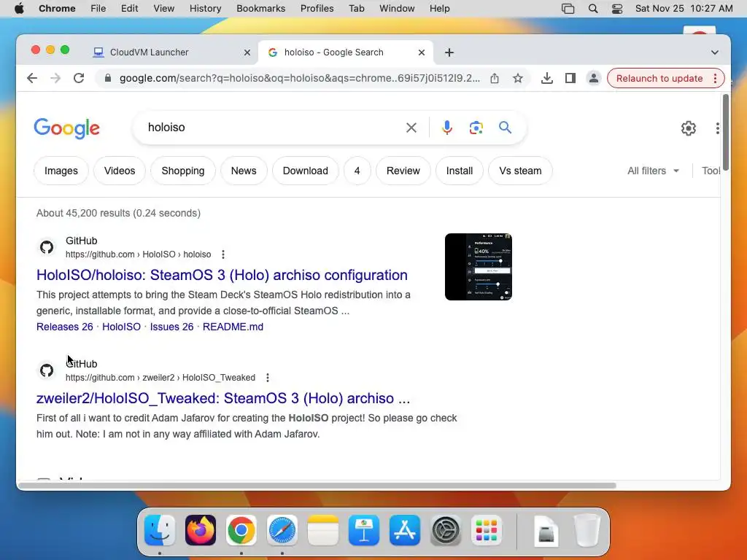Bookmark this tab with star
Screen dimensions: 747x560
tap(518, 78)
